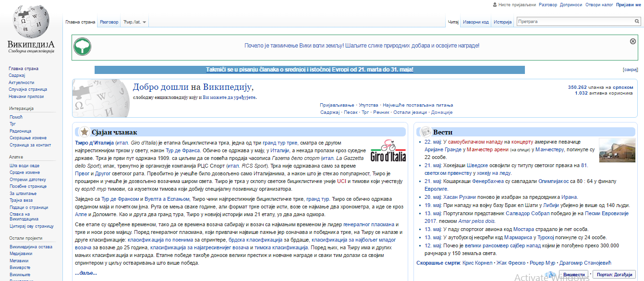The height and width of the screenshot is (281, 644).
Task: Click the star icon beside Сјајан чланак
Action: 84,132
